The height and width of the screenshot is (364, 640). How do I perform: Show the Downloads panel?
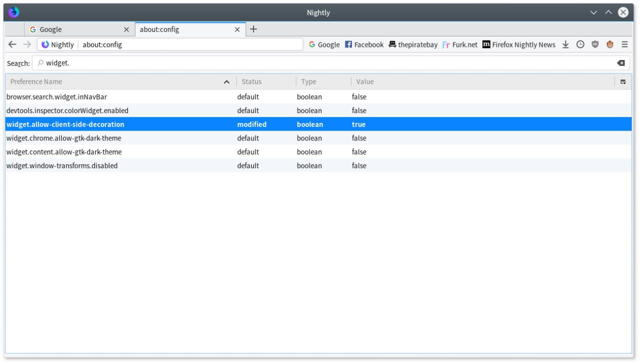[565, 44]
